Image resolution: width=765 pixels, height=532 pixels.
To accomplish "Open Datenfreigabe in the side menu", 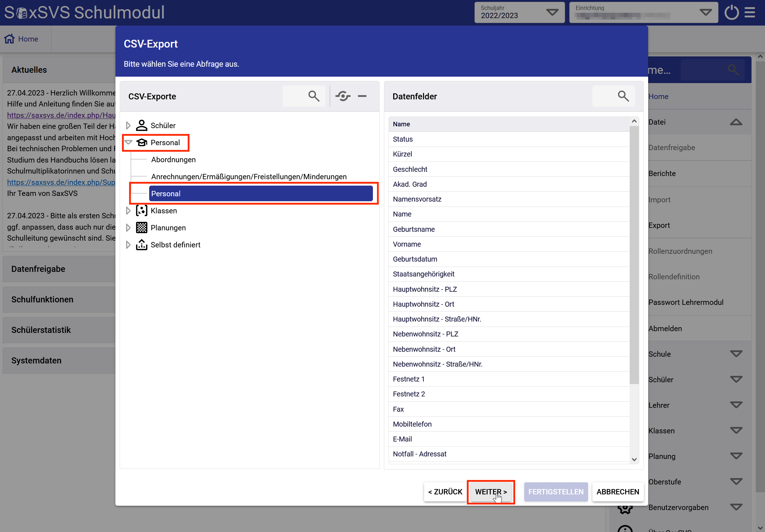I will click(672, 147).
